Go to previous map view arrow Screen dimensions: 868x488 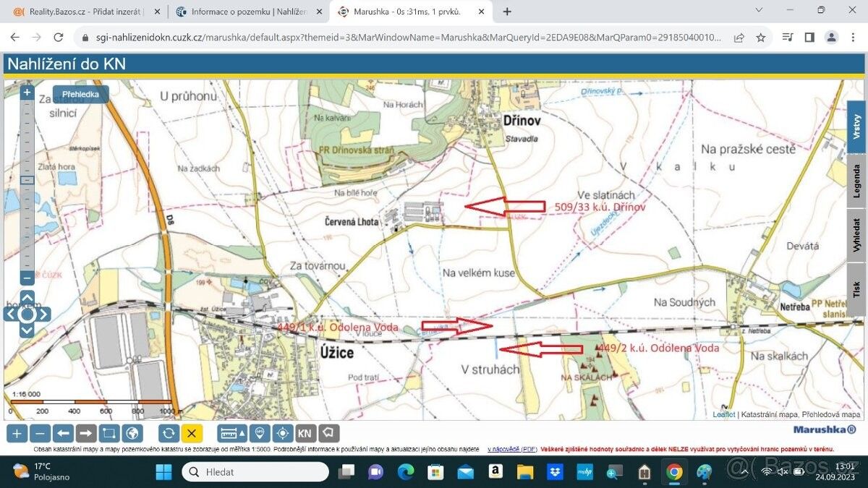click(x=63, y=433)
